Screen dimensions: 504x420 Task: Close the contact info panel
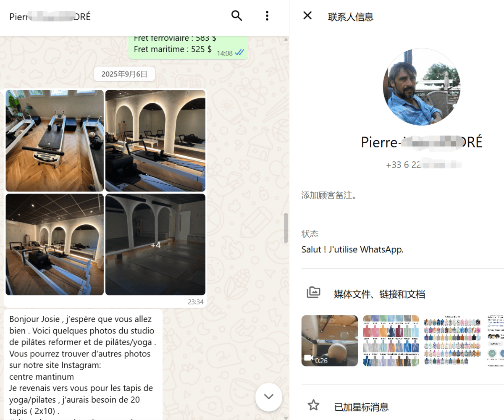[x=307, y=16]
